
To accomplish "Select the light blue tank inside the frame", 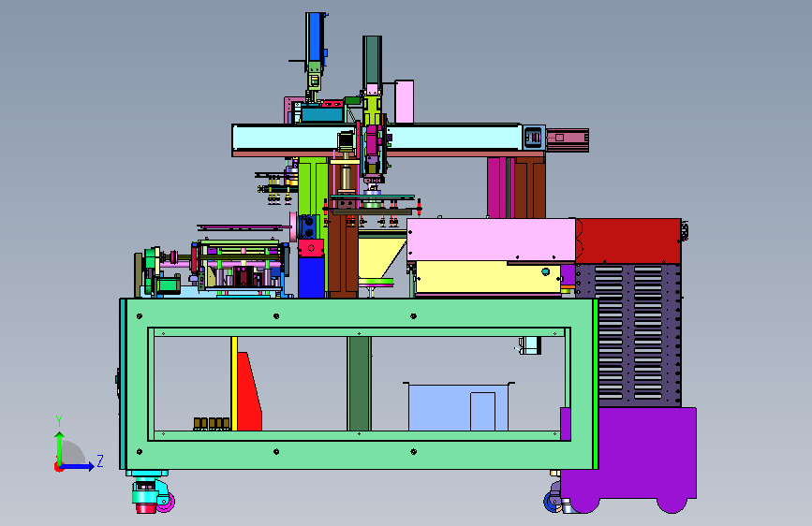I will 458,407.
